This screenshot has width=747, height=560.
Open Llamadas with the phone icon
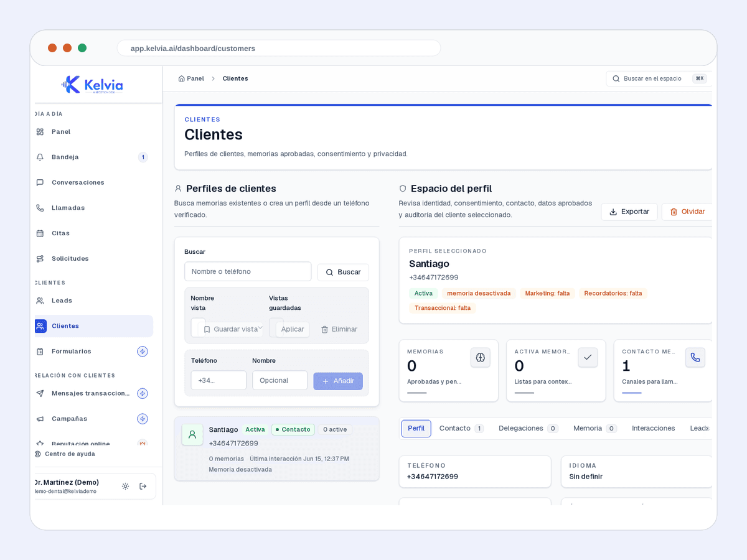93,208
